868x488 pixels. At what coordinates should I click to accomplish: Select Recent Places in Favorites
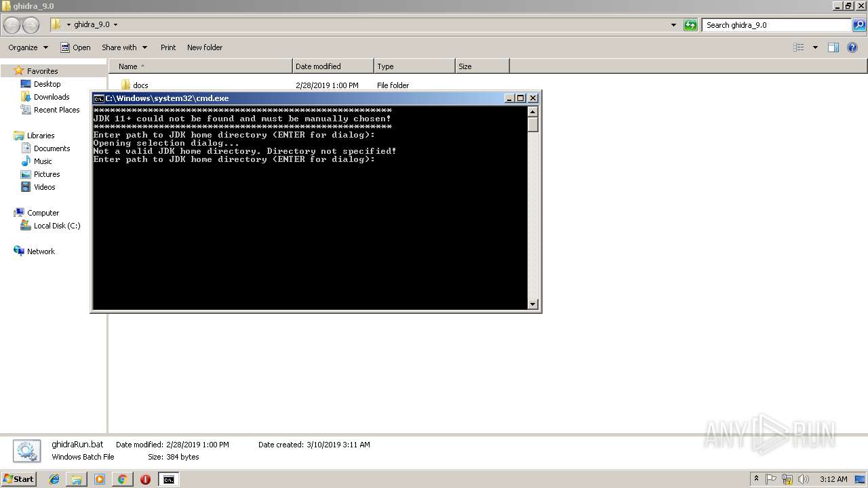[x=56, y=110]
